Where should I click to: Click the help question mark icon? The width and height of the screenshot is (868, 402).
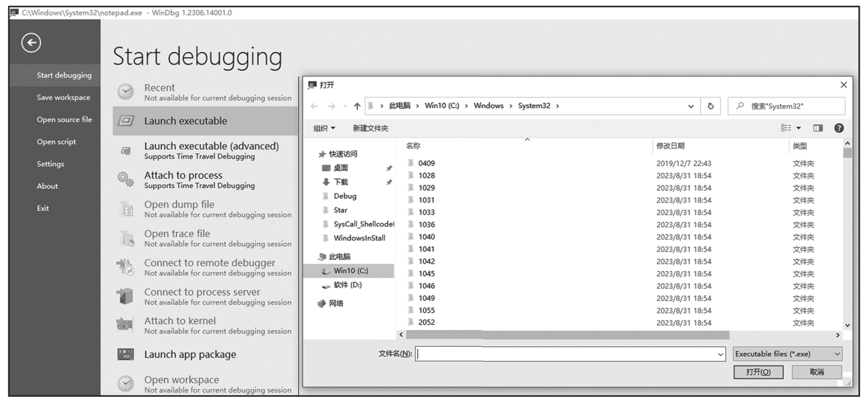point(839,128)
